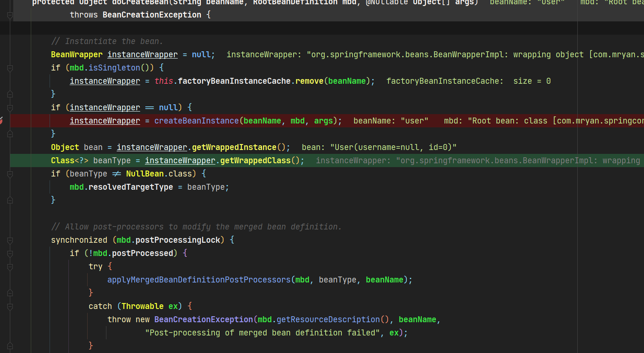Click the 'Instantiate the bean.' comment

coord(107,41)
